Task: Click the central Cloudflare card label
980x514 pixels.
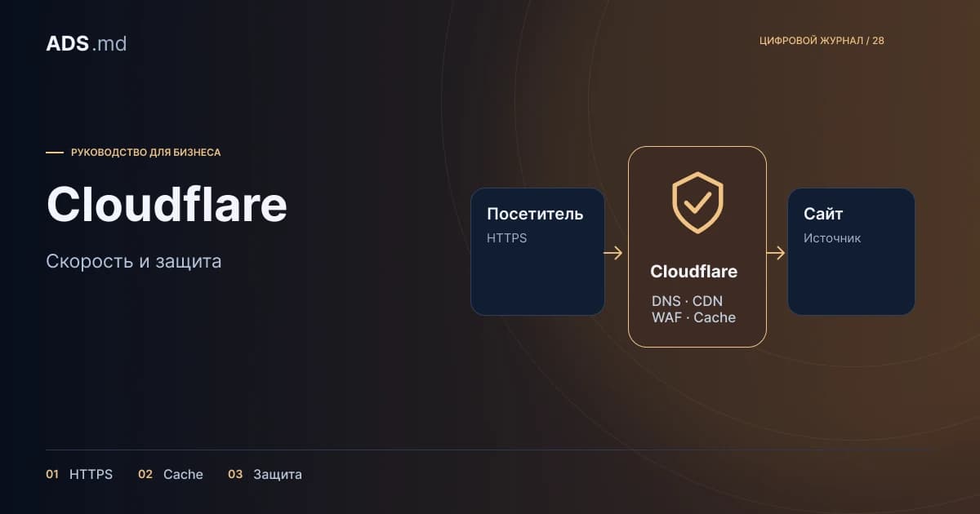Action: pos(693,272)
